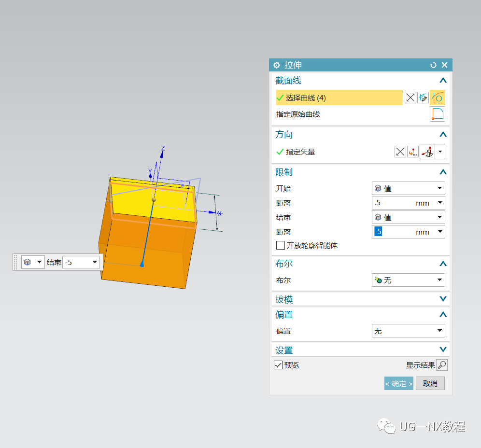Click the 显示结果 magnifier icon

click(442, 365)
